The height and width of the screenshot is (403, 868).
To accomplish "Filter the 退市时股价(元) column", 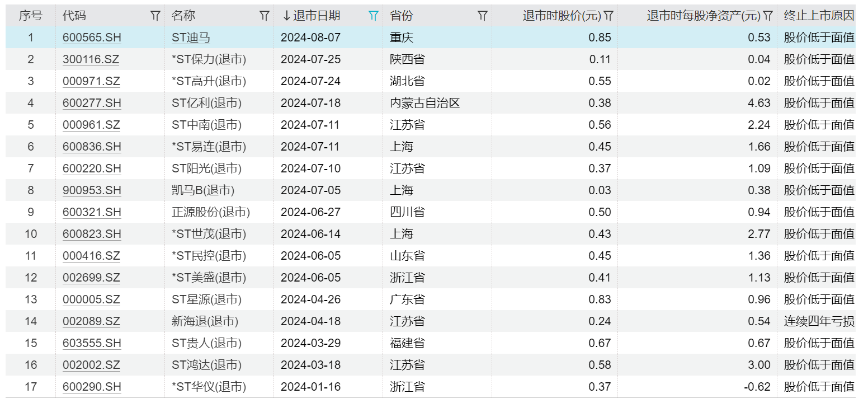I will click(x=608, y=16).
